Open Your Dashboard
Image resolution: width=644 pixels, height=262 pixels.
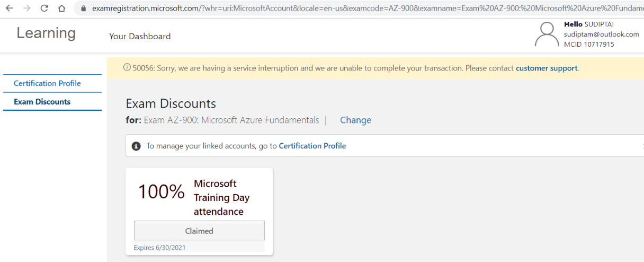coord(140,36)
